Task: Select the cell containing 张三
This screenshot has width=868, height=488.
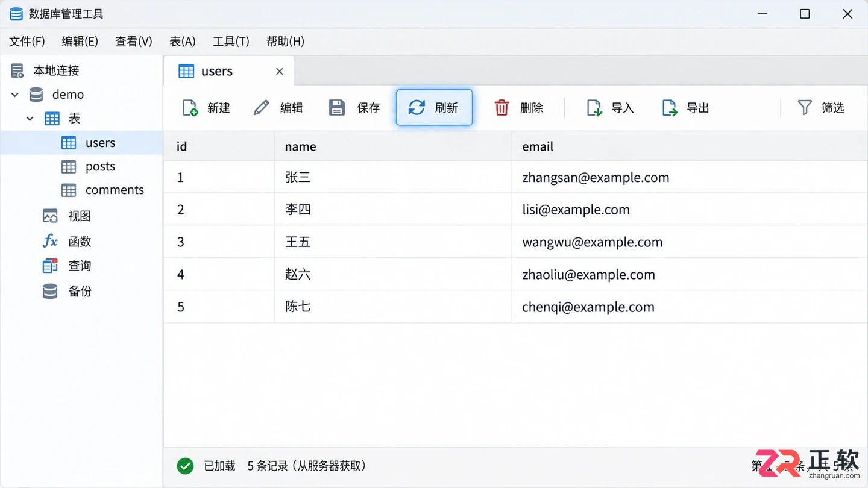Action: [393, 177]
